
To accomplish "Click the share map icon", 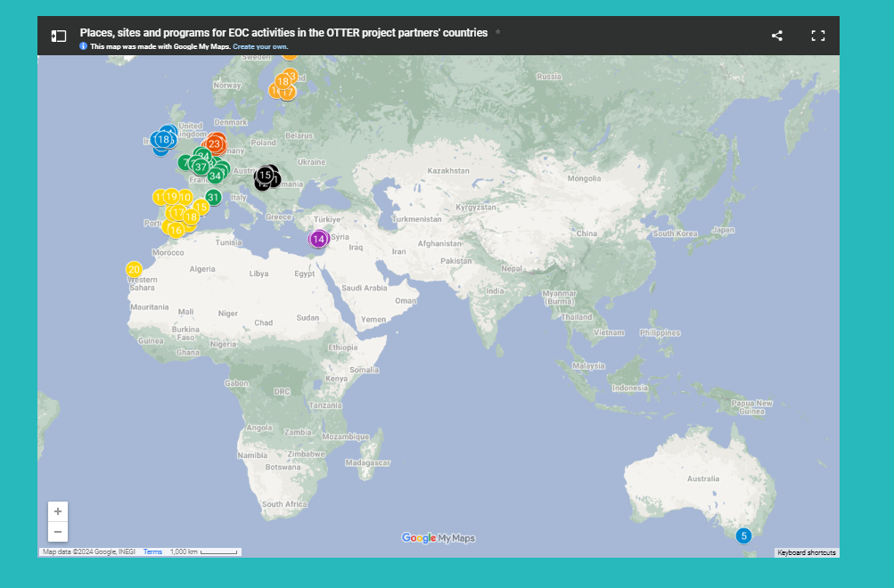I will [x=776, y=36].
